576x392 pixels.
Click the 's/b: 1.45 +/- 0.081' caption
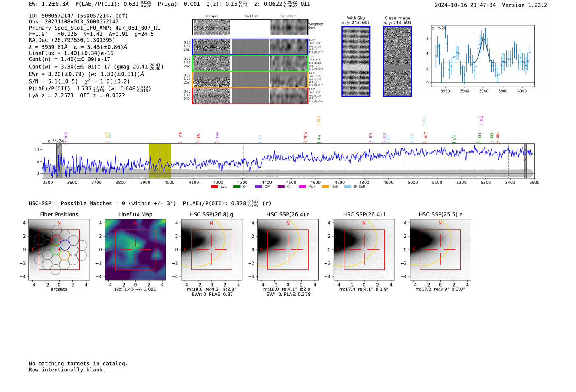click(x=135, y=289)
